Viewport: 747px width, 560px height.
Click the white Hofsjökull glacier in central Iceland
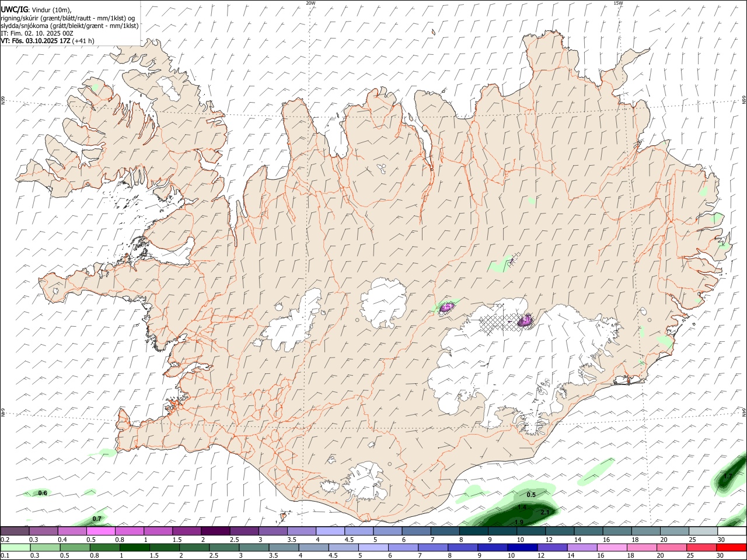383,303
